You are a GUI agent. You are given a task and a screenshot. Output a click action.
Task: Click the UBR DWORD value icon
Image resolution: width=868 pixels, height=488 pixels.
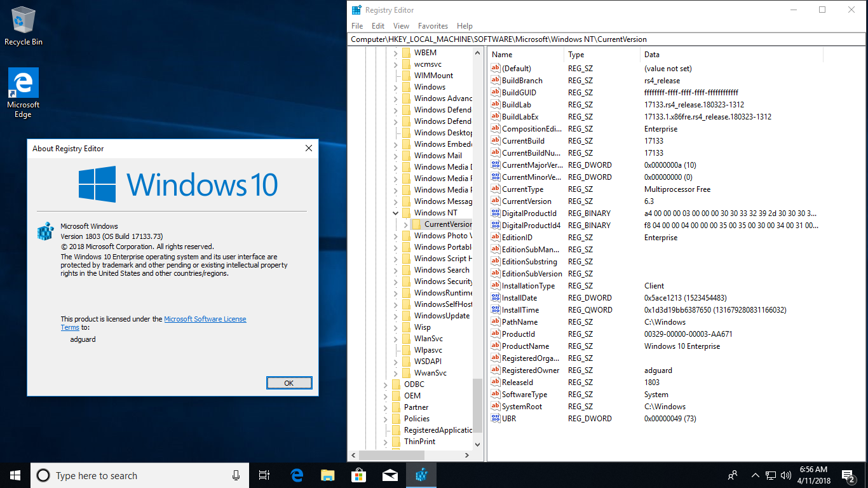coord(496,419)
